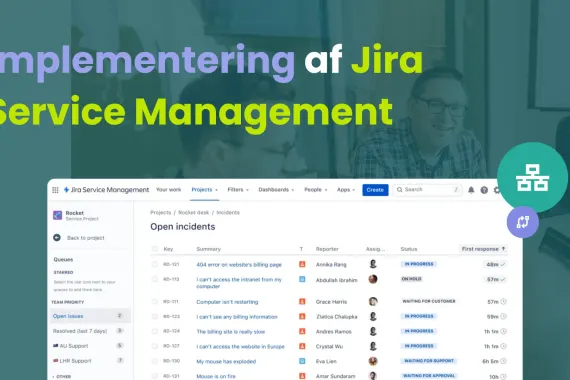
Task: Click the Summary column header
Action: (209, 249)
